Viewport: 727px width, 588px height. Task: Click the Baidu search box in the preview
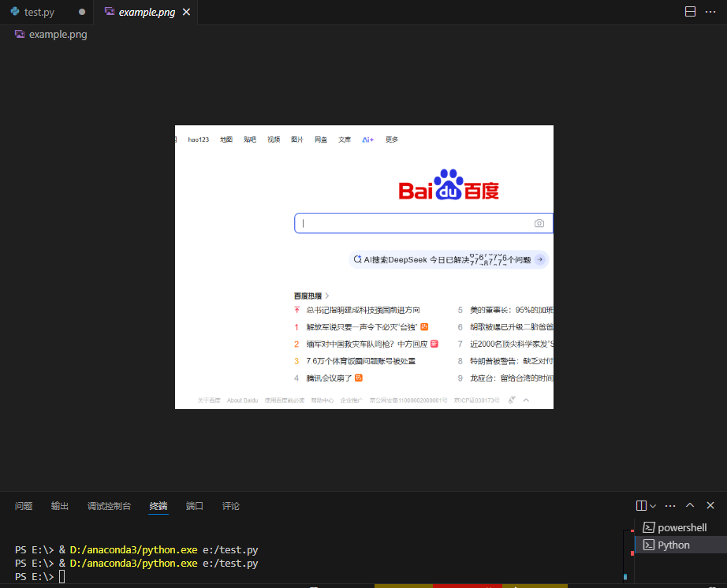pos(423,223)
